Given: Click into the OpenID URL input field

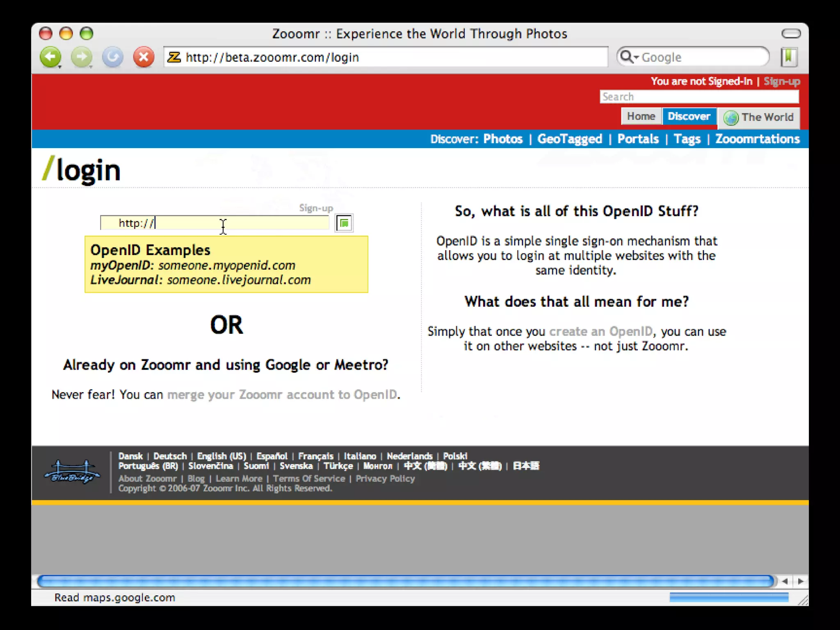Looking at the screenshot, I should 215,223.
